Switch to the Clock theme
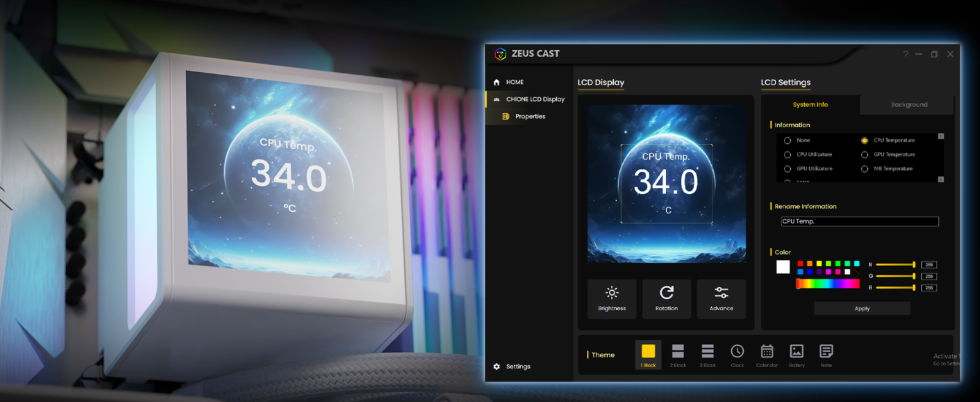 tap(737, 355)
